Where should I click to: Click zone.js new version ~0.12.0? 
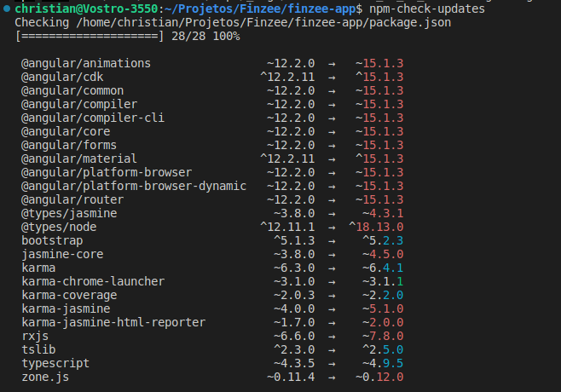[379, 377]
